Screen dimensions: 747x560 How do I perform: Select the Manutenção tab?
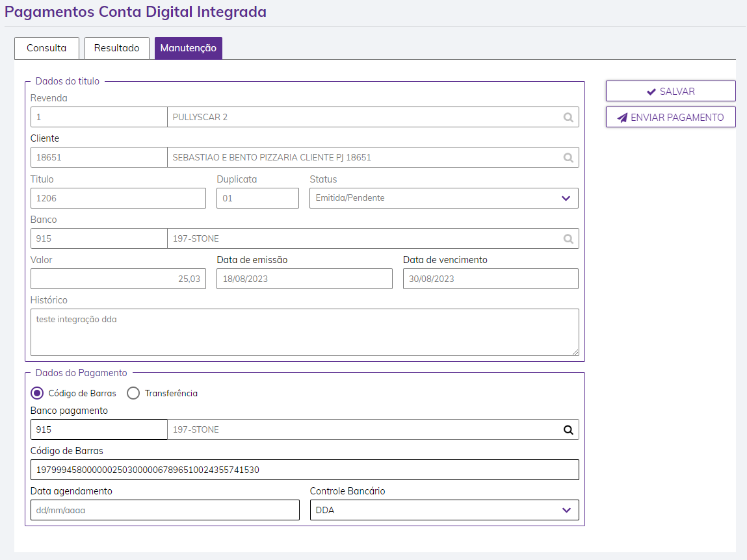pos(189,48)
